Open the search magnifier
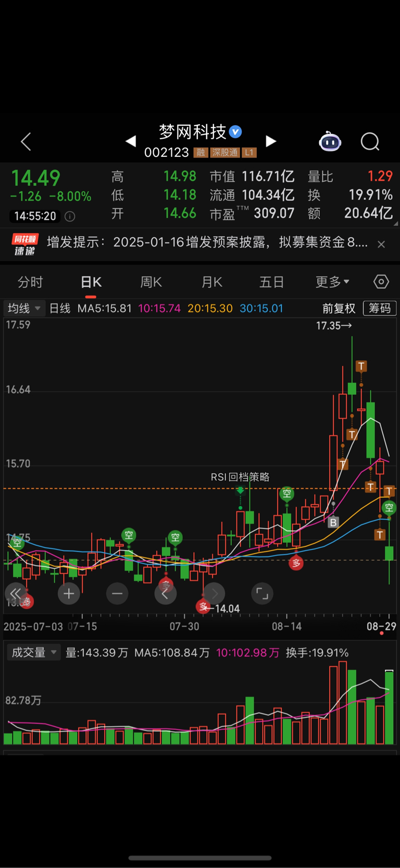 [370, 141]
